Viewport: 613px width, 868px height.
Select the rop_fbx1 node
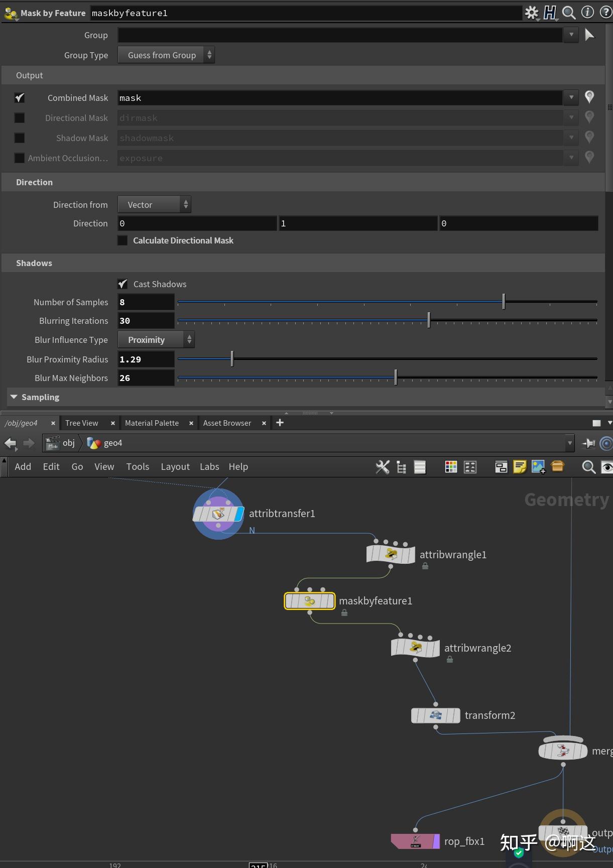(415, 841)
